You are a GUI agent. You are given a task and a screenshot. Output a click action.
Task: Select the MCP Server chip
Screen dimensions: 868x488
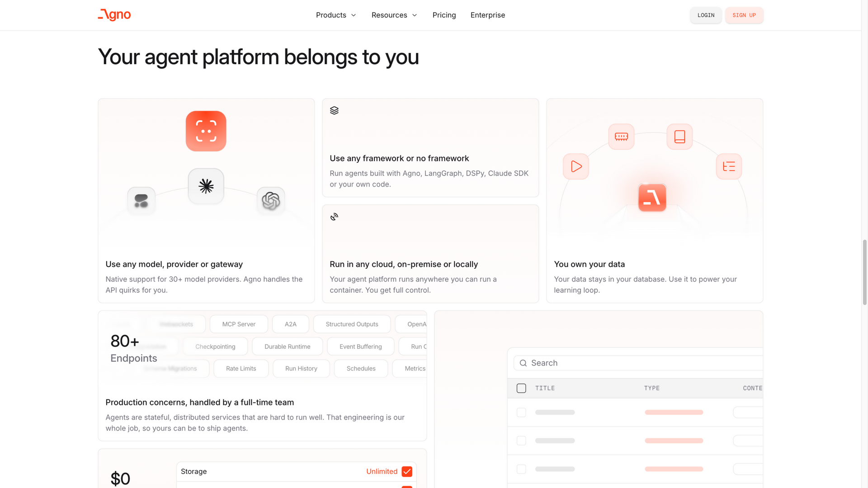(239, 324)
